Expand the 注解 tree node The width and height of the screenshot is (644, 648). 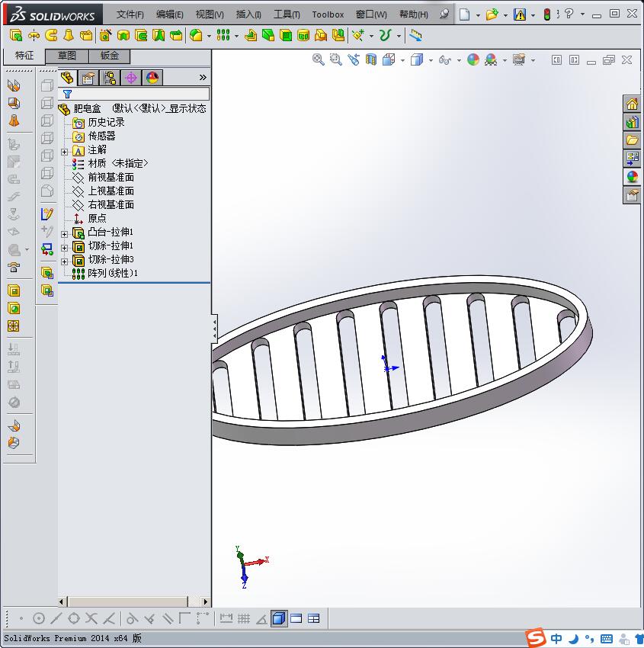[65, 152]
